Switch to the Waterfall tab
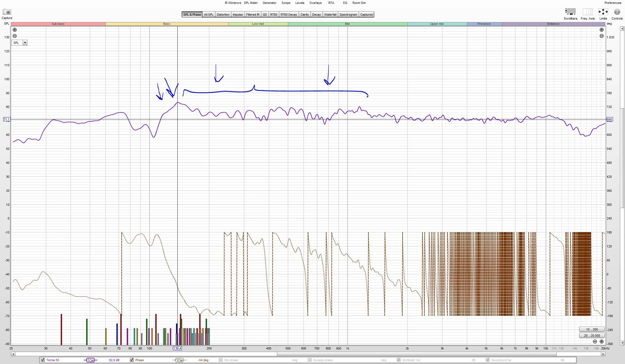This screenshot has width=625, height=364. point(330,15)
